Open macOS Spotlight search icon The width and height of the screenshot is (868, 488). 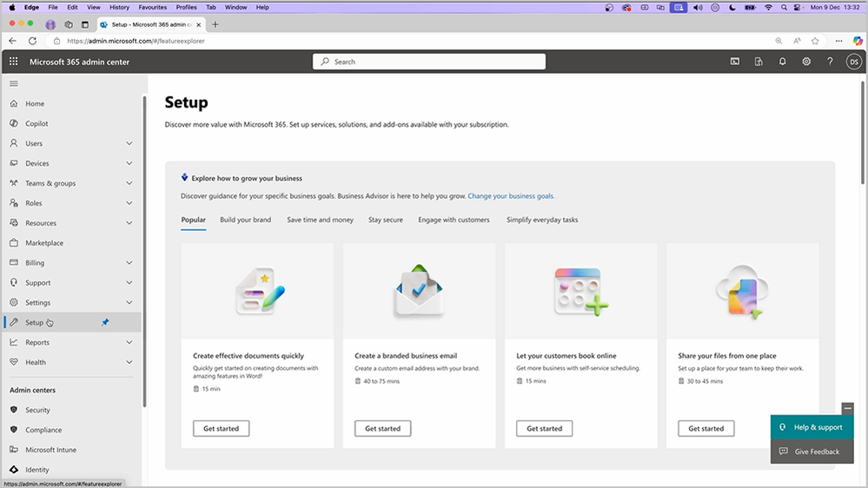784,8
